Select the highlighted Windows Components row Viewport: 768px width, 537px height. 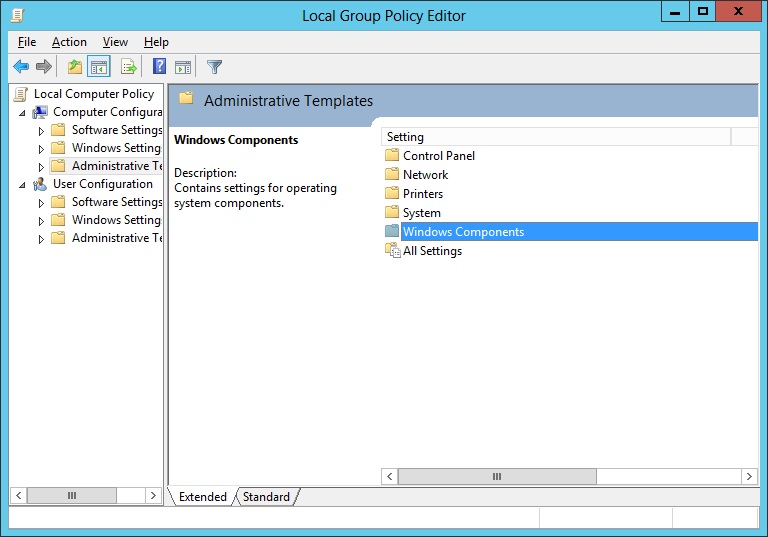[x=579, y=231]
